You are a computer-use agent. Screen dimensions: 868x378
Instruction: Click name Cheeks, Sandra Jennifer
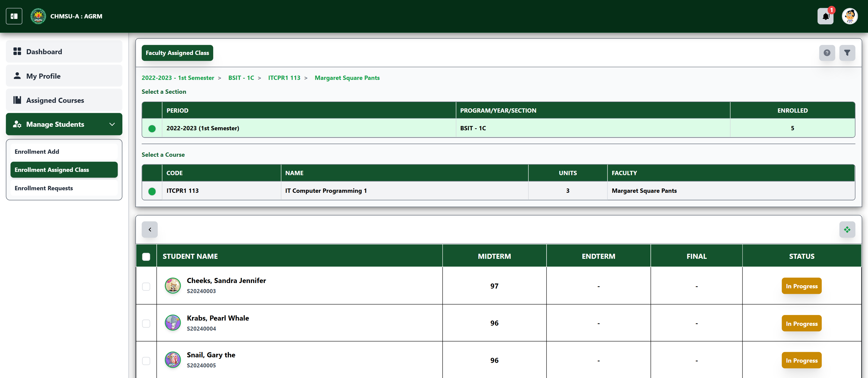point(226,281)
